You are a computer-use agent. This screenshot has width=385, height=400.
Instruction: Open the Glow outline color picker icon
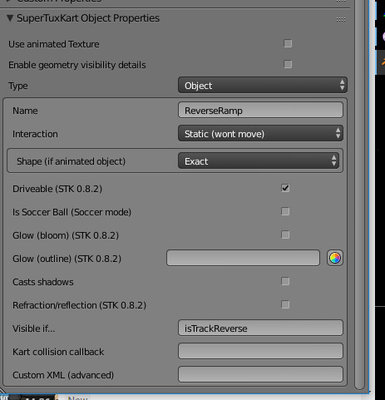[335, 258]
